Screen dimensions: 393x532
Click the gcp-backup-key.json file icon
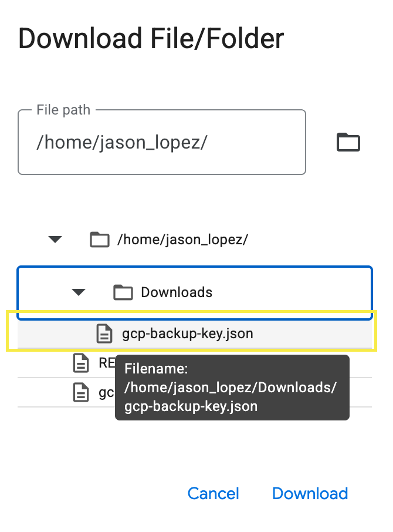point(104,334)
